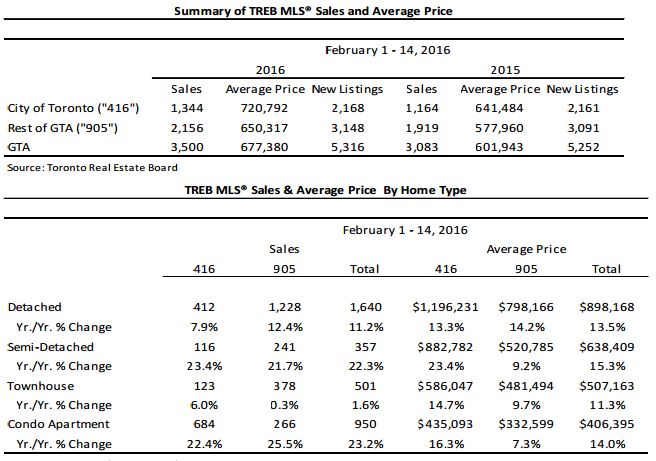Select Condo Apartment total sales 950
The height and width of the screenshot is (461, 656).
click(x=365, y=424)
